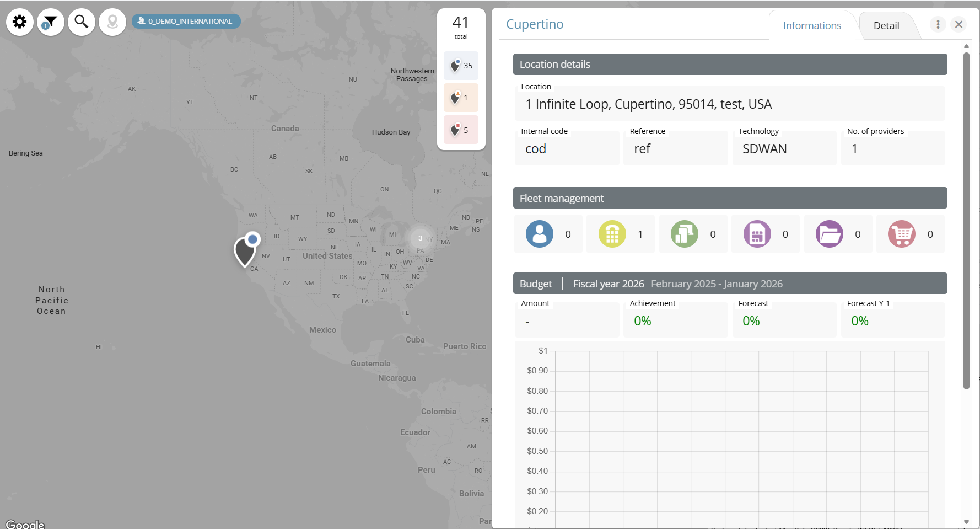Open the users icon in Fleet management

[539, 234]
